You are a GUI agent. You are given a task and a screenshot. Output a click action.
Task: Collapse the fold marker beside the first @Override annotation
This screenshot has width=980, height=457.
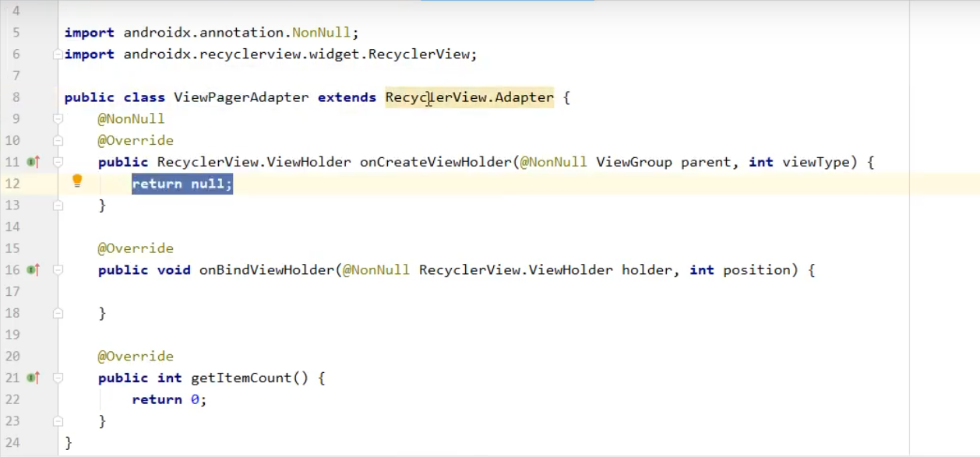tap(58, 141)
